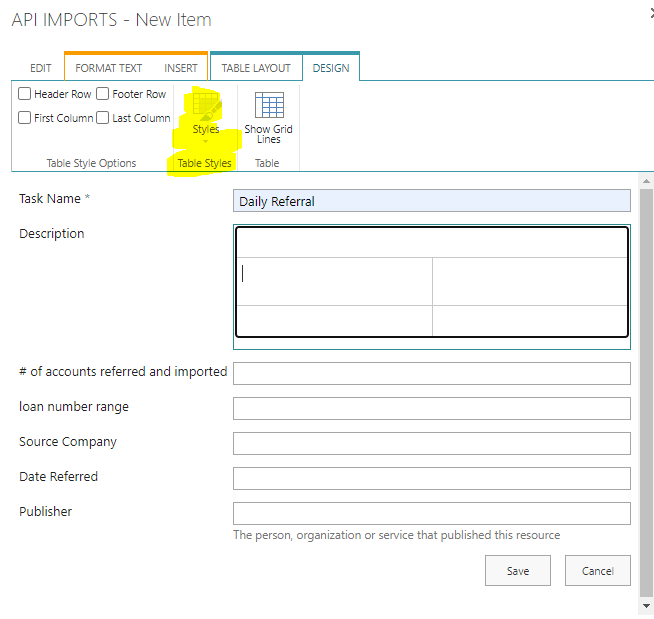Click the Publisher input field
The height and width of the screenshot is (619, 654).
tap(432, 513)
